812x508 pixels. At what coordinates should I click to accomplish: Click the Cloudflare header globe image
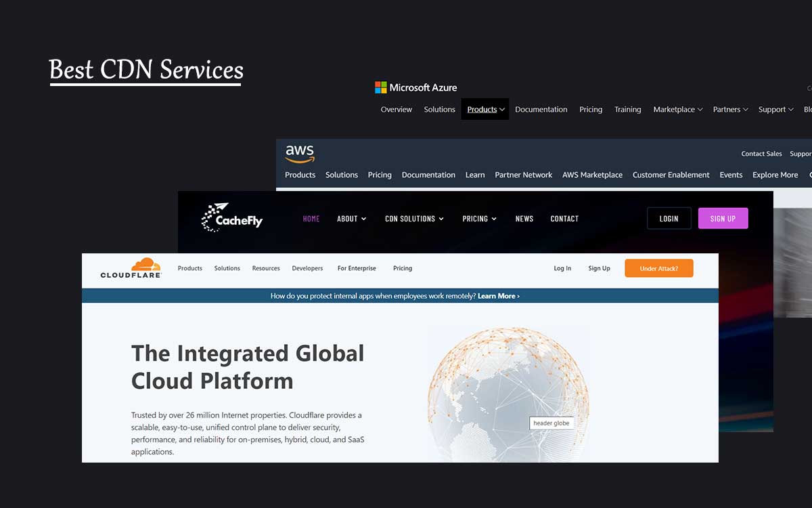pyautogui.click(x=508, y=394)
